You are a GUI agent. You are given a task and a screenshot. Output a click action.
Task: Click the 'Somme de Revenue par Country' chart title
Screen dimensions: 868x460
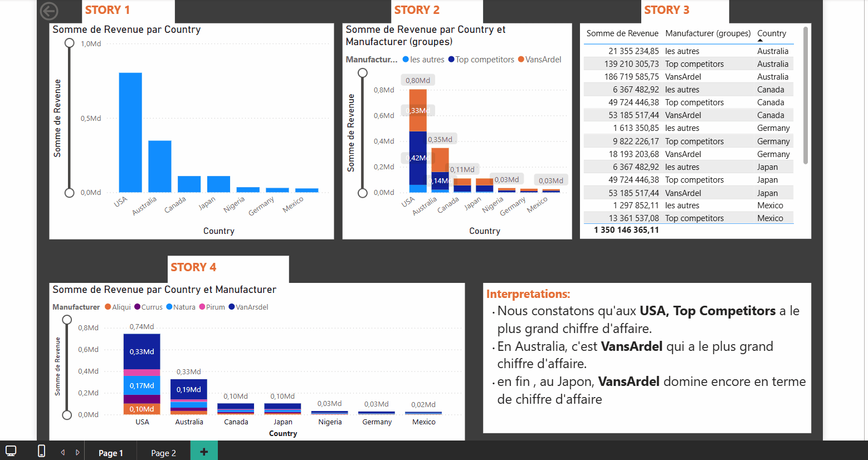[126, 30]
